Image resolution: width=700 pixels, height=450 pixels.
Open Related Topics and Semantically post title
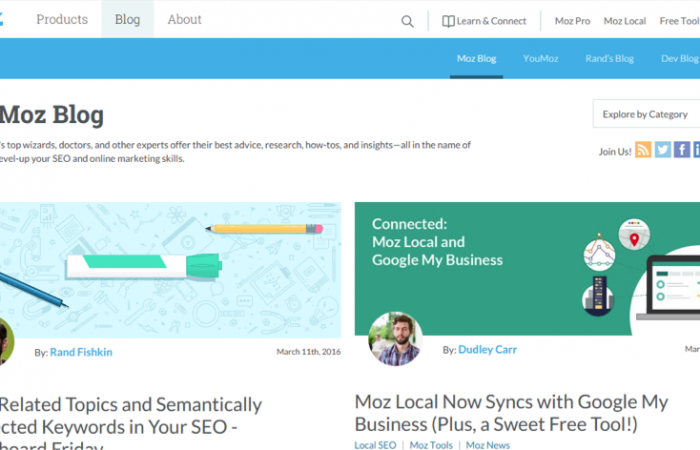click(131, 424)
